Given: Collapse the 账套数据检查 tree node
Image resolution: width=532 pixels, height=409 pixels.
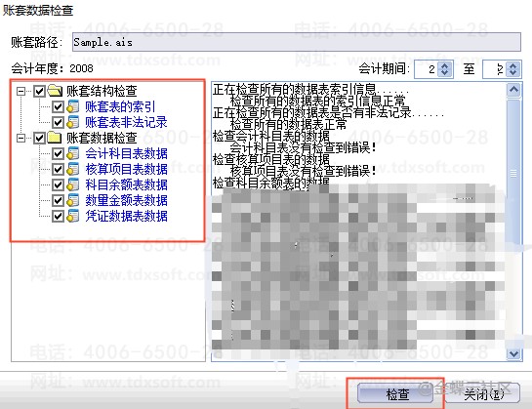Looking at the screenshot, I should tap(21, 138).
